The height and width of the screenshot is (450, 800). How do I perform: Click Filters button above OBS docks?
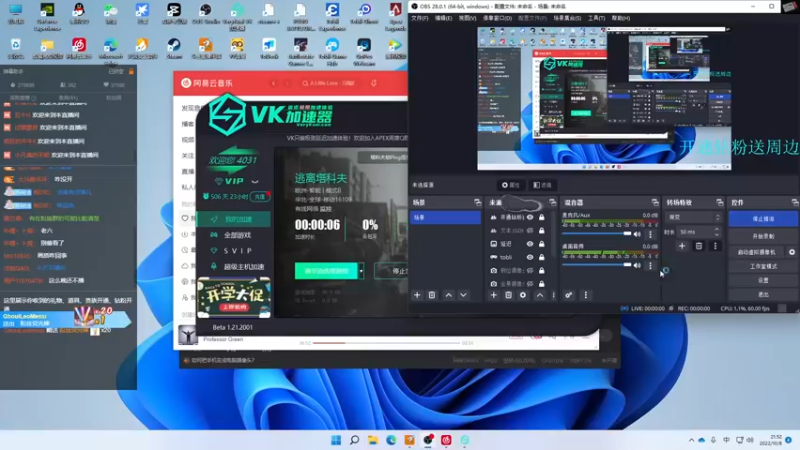coord(542,185)
